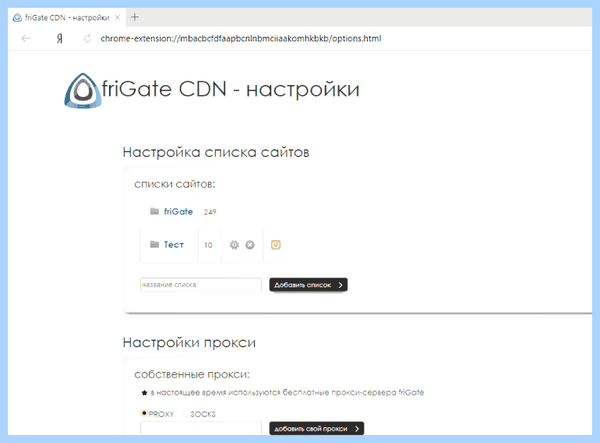Open the Тест sites list
This screenshot has height=443, width=600.
pyautogui.click(x=174, y=244)
